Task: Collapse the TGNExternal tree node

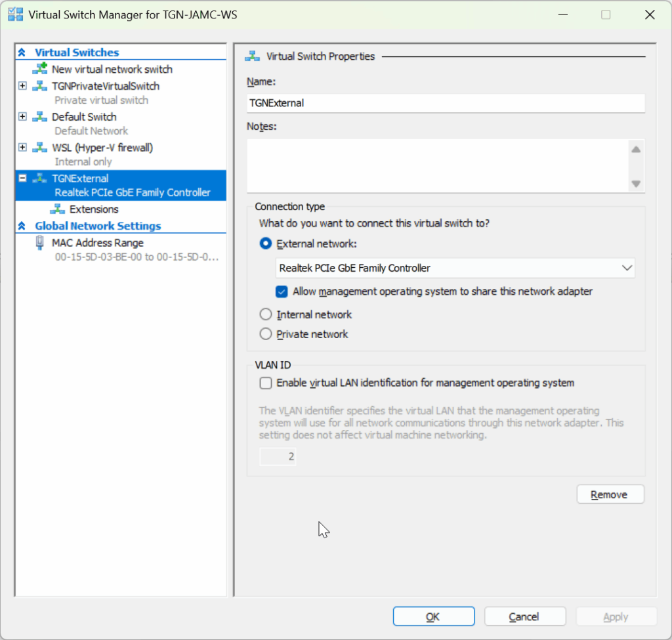Action: click(x=23, y=179)
